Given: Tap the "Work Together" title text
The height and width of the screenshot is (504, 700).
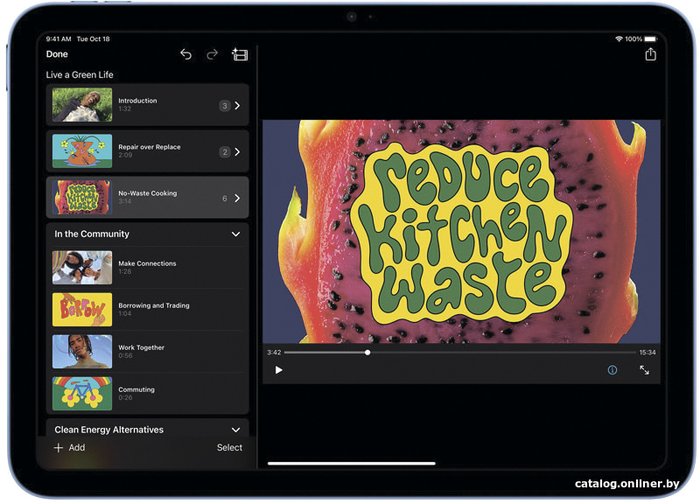Looking at the screenshot, I should pyautogui.click(x=142, y=347).
